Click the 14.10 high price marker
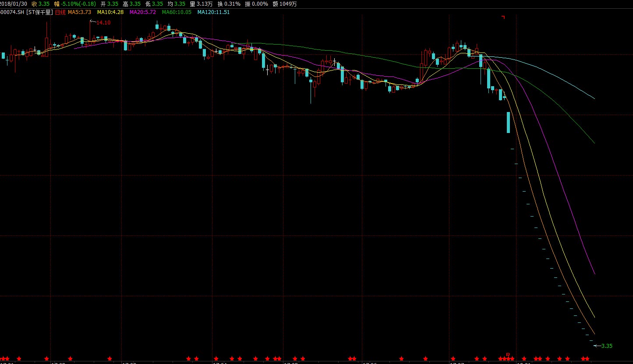The width and height of the screenshot is (633, 364). click(x=103, y=22)
